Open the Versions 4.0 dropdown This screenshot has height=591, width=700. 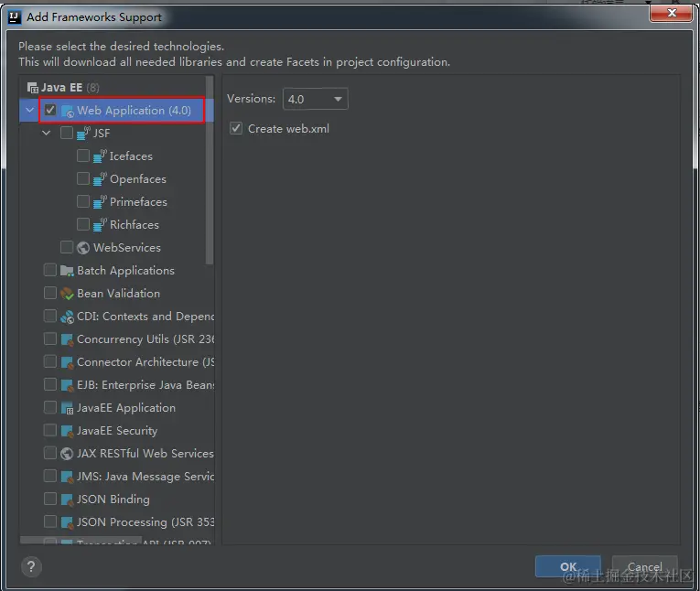[315, 99]
